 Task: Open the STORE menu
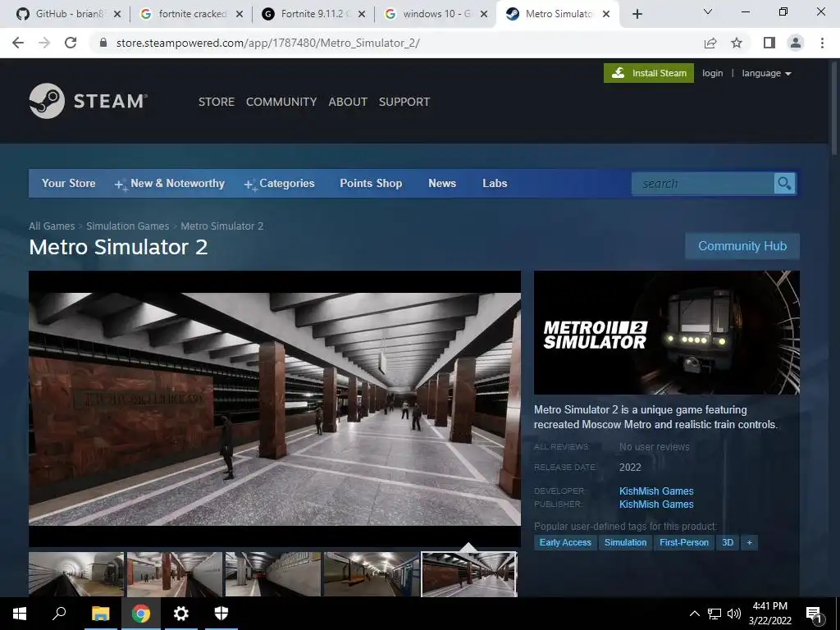pos(217,102)
